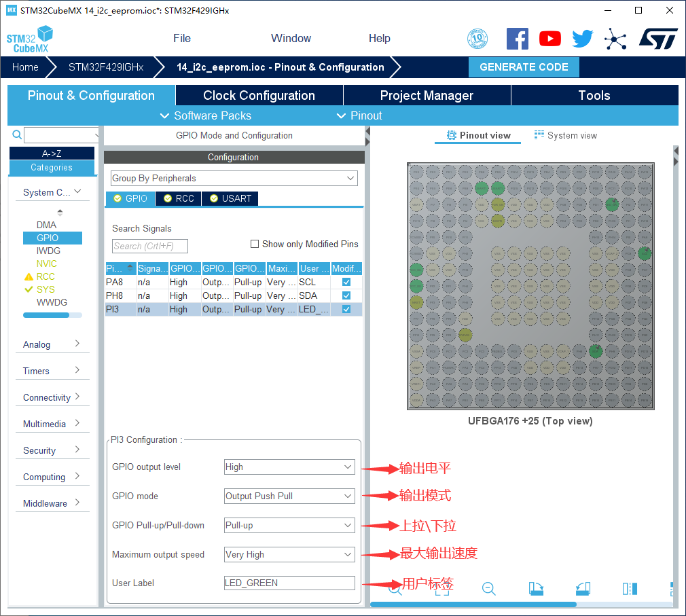
Task: Click the GENERATE CODE button
Action: tap(524, 67)
